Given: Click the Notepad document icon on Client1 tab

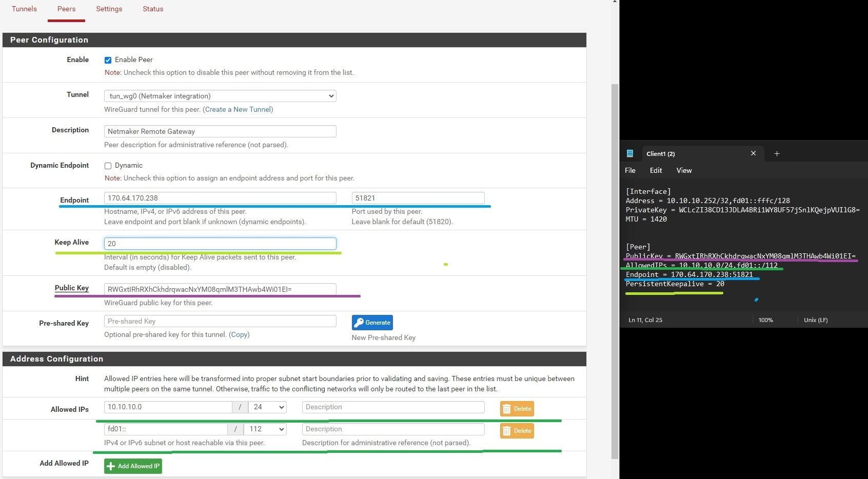Looking at the screenshot, I should tap(630, 153).
